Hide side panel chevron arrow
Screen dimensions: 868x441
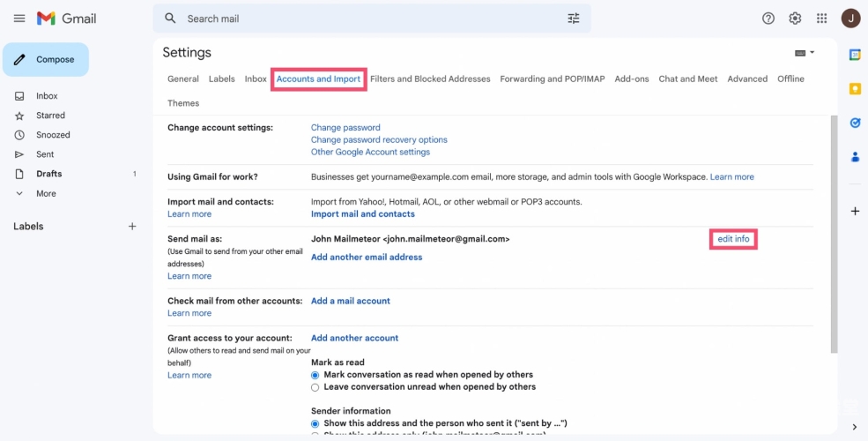click(855, 427)
